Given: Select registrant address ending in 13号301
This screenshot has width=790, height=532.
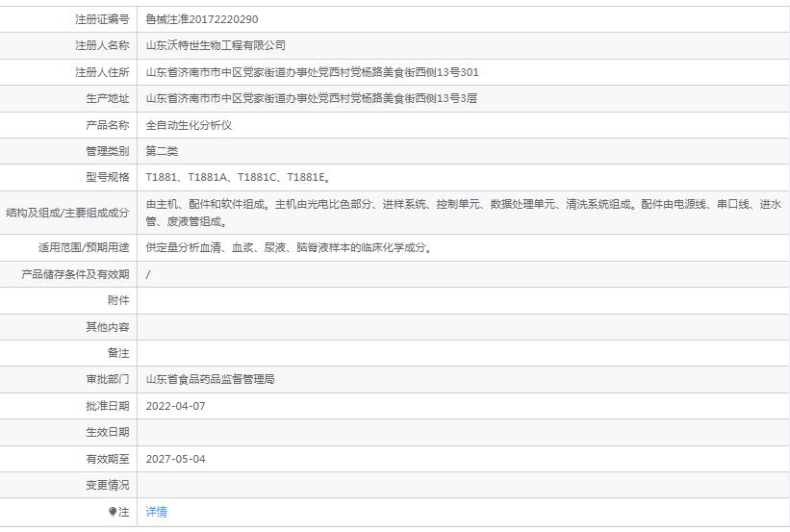Looking at the screenshot, I should pyautogui.click(x=312, y=72).
